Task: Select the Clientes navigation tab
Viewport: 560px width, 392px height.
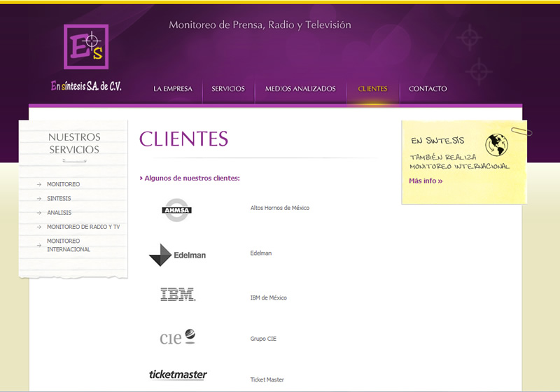Action: click(x=372, y=89)
